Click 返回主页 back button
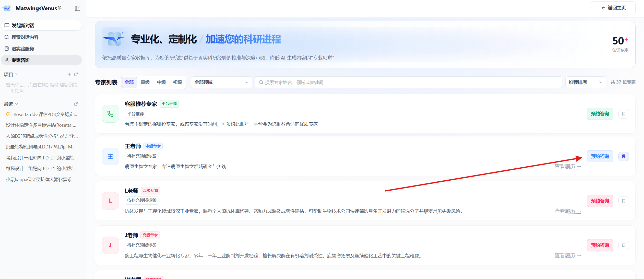Screen dimensions: 644x279 point(613,8)
